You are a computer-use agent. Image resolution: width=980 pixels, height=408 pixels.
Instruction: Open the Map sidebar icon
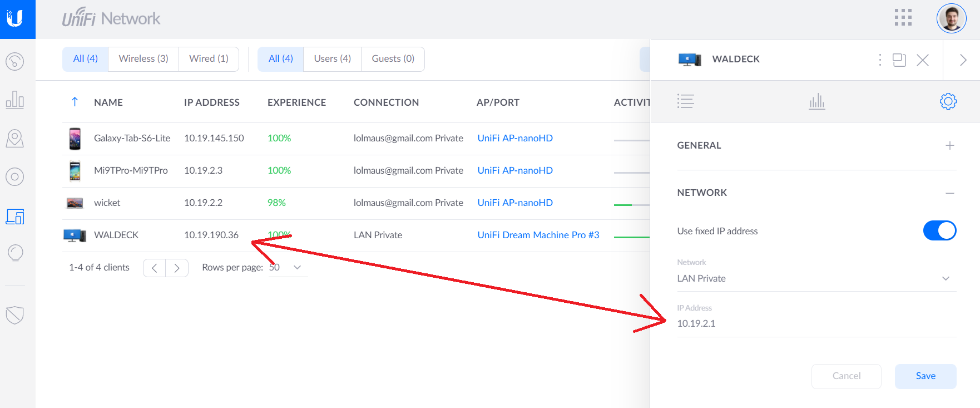click(x=15, y=139)
